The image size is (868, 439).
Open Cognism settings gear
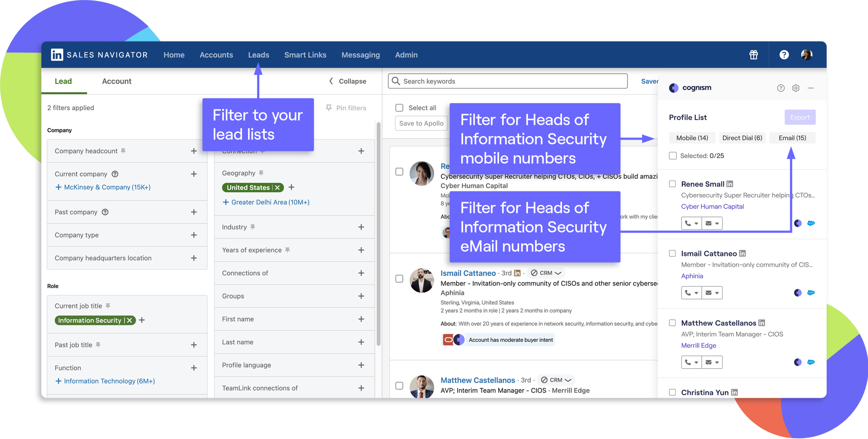[796, 88]
